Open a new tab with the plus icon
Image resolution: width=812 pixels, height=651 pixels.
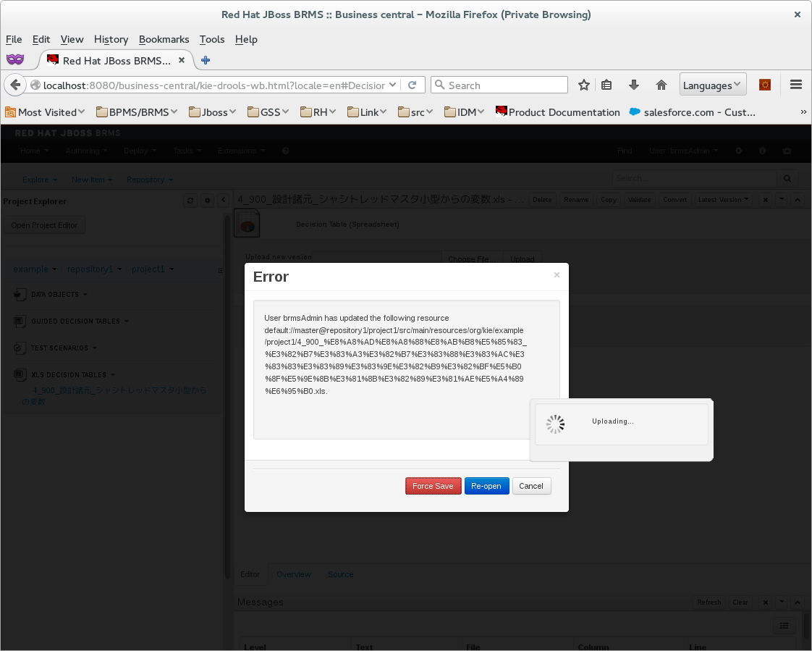[x=206, y=60]
